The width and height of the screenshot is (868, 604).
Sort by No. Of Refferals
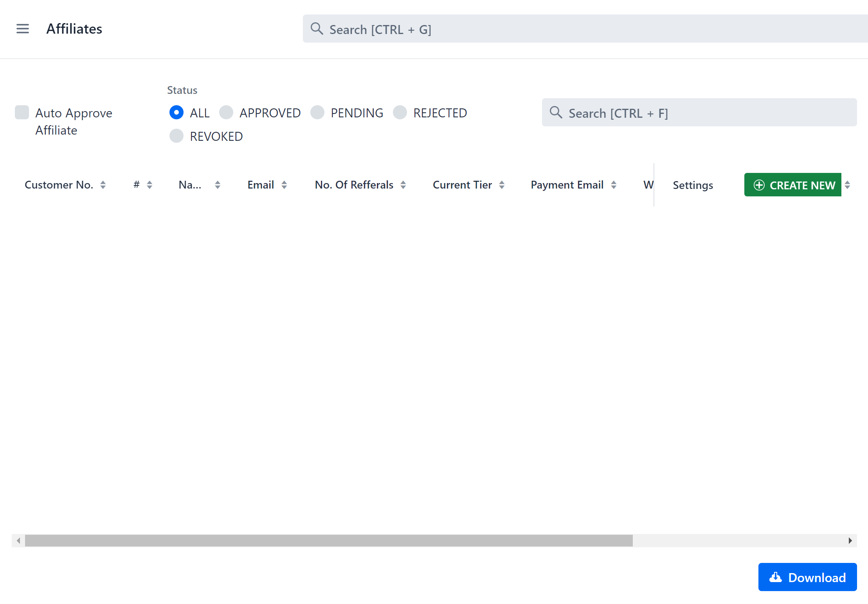[403, 184]
